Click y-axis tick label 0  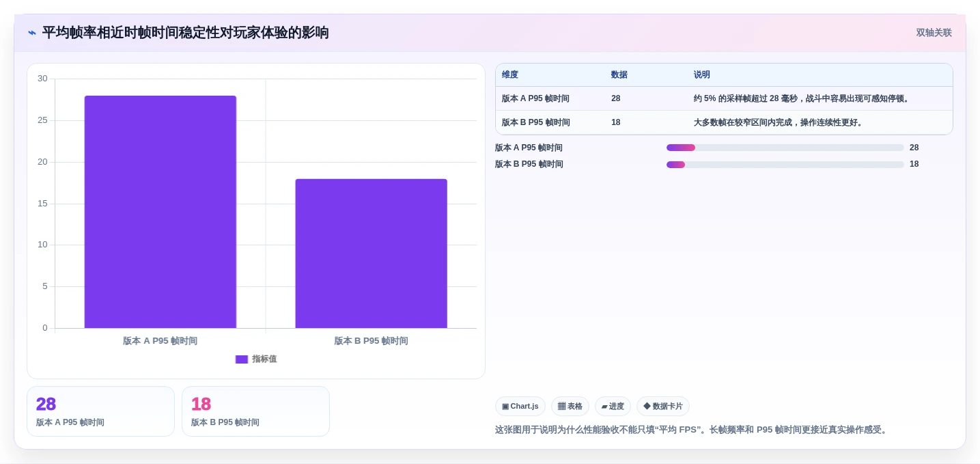click(x=45, y=328)
